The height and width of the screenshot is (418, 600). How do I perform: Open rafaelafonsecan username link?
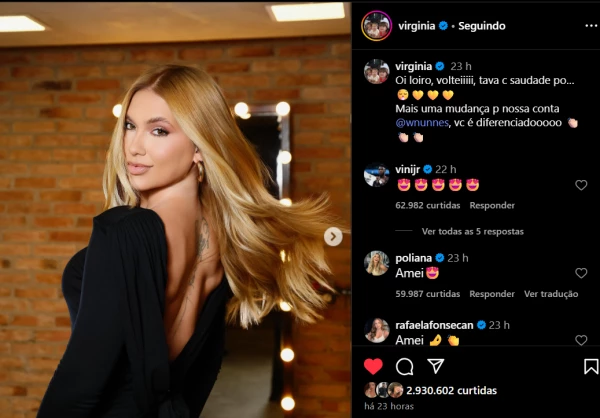434,325
